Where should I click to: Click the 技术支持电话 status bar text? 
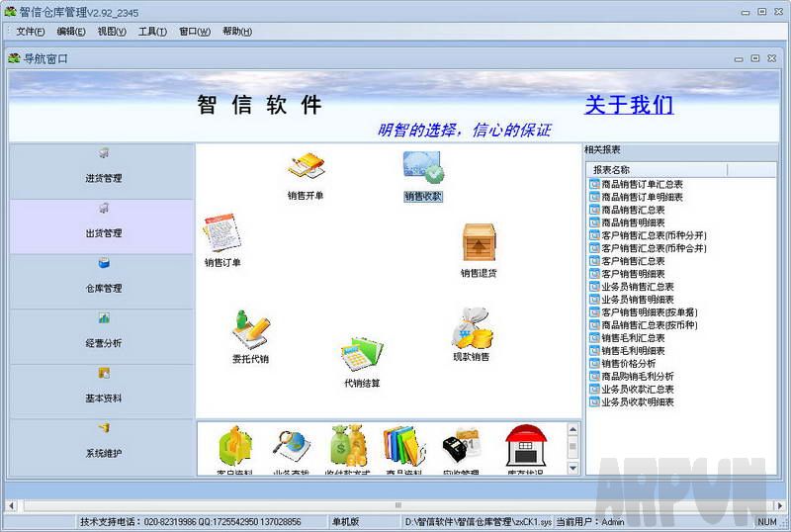click(x=190, y=522)
